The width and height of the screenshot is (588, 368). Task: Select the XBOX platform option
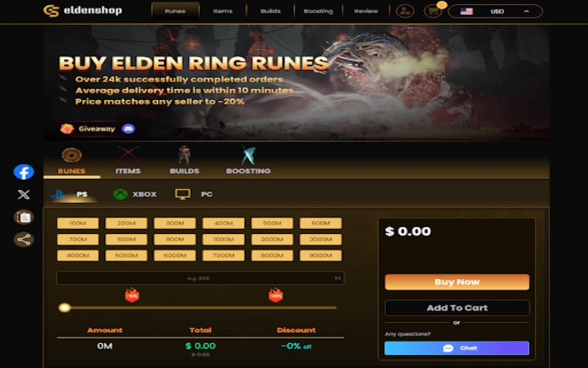(135, 194)
